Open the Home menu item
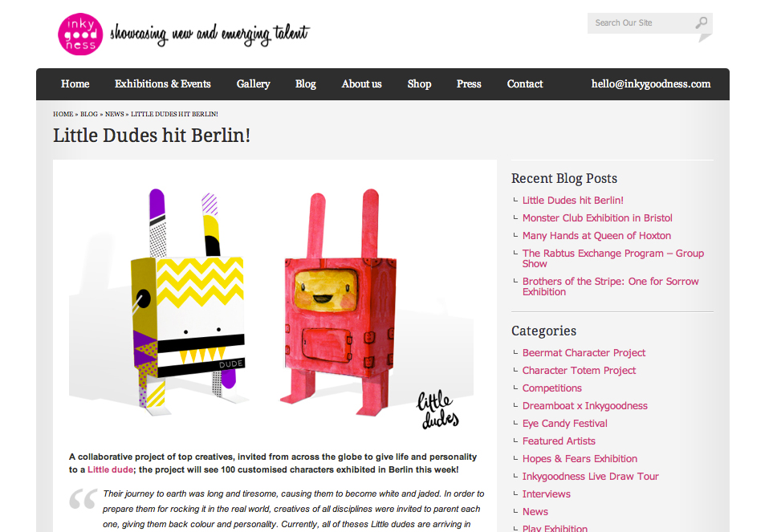Viewport: 777px width, 532px height. [x=75, y=84]
